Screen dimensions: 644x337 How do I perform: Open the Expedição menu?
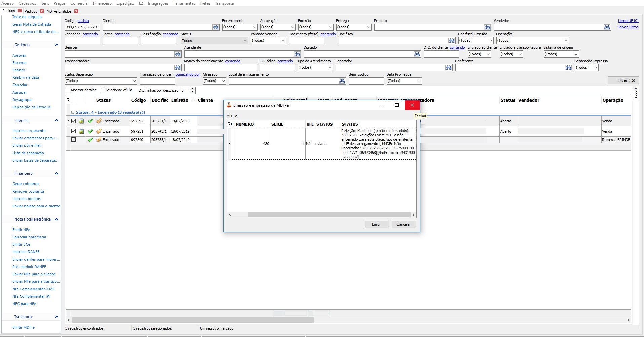(x=125, y=3)
